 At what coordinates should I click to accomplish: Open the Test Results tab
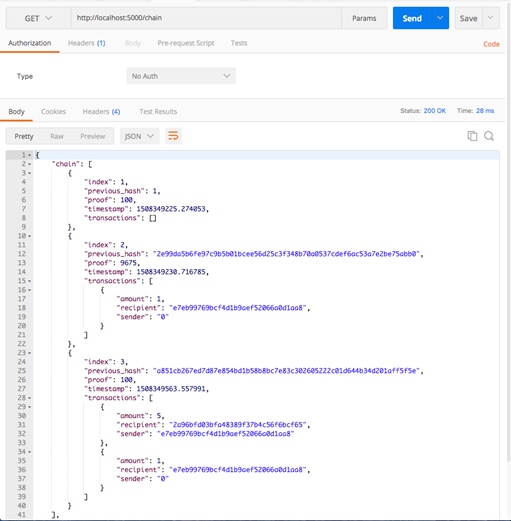(x=158, y=112)
